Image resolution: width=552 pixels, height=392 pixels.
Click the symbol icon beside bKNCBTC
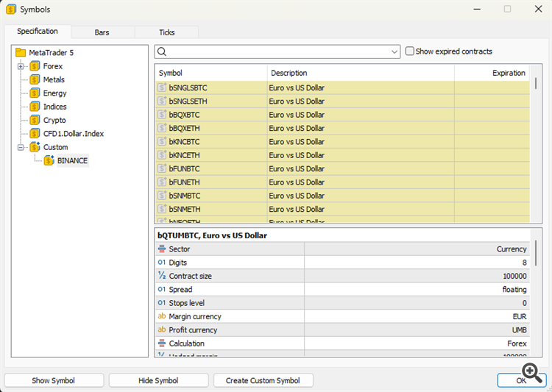pyautogui.click(x=162, y=141)
